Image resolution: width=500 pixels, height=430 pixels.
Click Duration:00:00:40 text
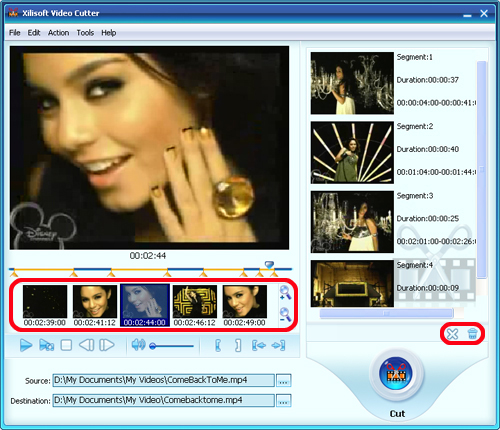[x=428, y=149]
